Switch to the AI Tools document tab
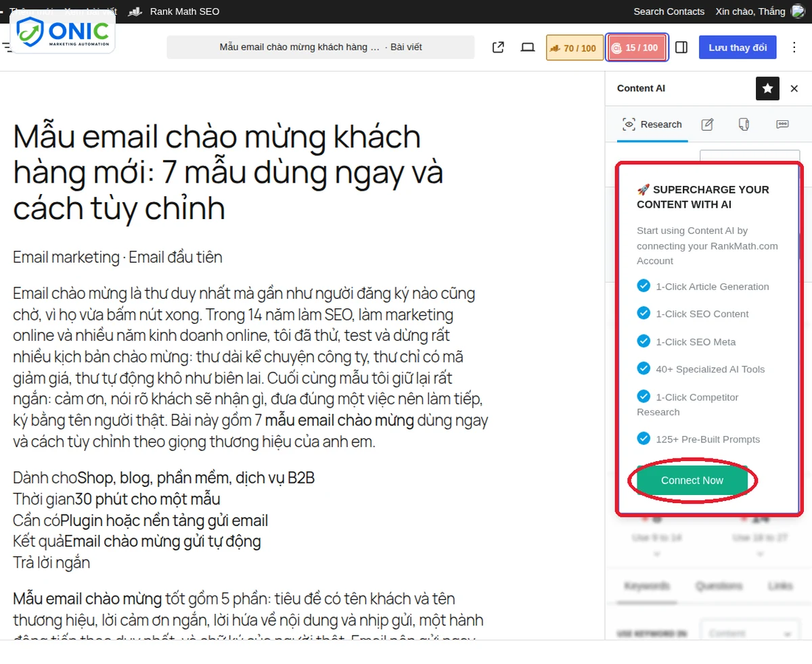 (x=744, y=124)
